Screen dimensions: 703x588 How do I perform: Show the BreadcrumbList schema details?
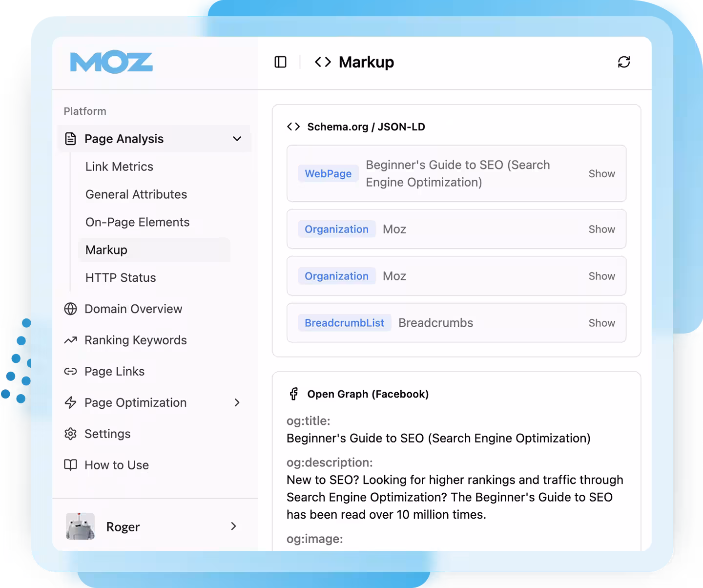601,323
